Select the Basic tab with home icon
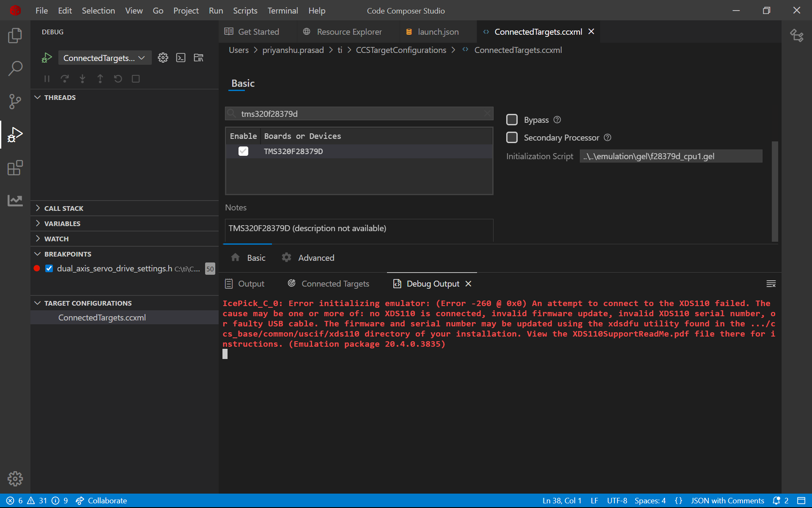The width and height of the screenshot is (812, 508). (248, 258)
